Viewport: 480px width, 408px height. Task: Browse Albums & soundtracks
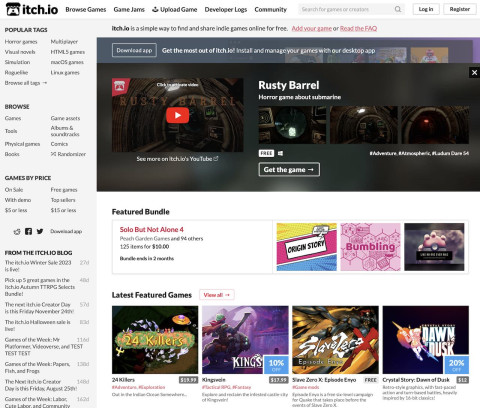point(65,131)
